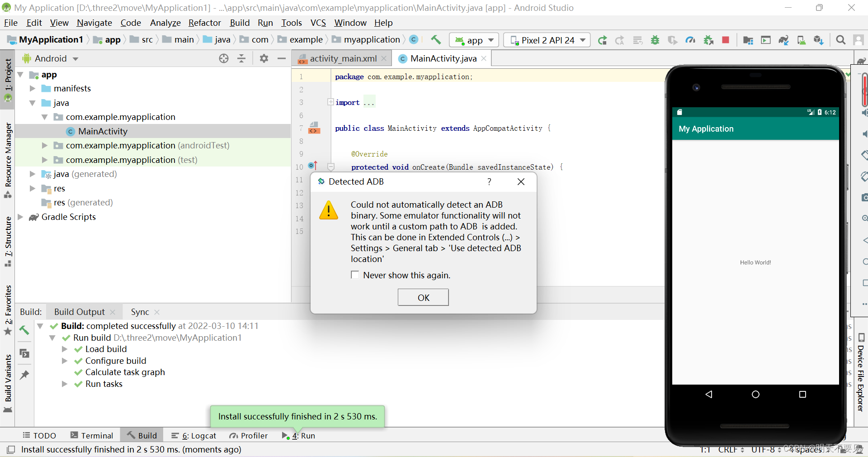Select MainActivity in project tree
The height and width of the screenshot is (457, 868).
pyautogui.click(x=153, y=131)
